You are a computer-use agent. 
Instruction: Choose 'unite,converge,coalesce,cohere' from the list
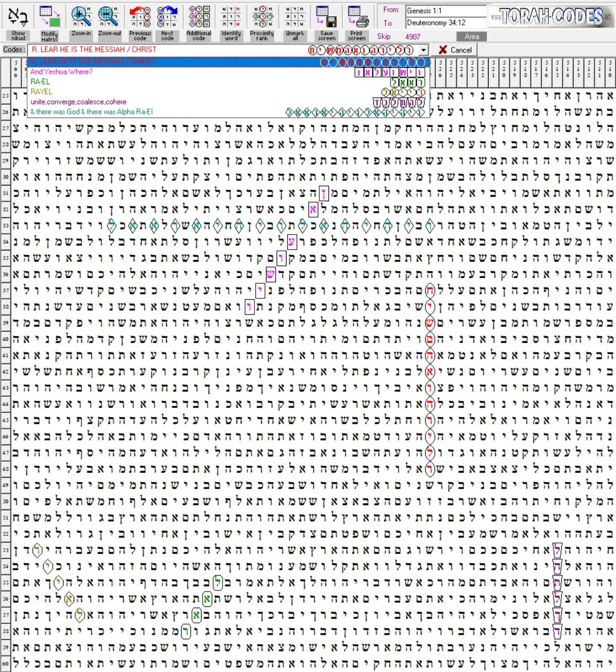pos(228,102)
